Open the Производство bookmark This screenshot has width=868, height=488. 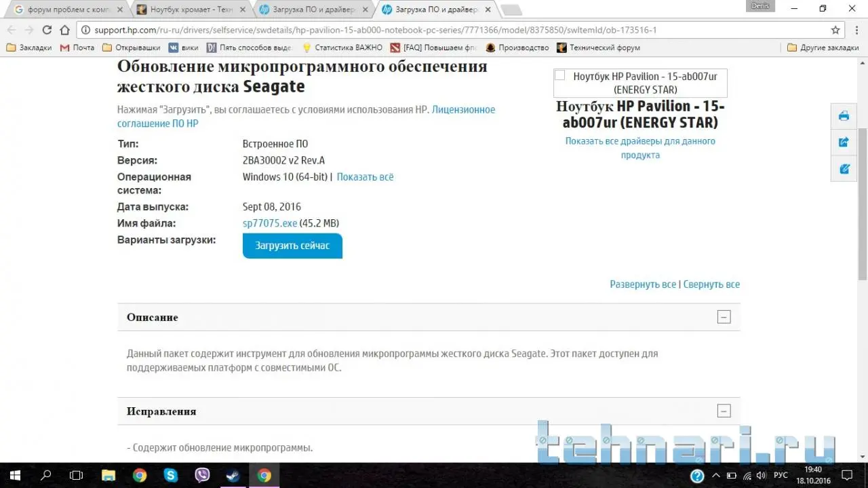[517, 48]
